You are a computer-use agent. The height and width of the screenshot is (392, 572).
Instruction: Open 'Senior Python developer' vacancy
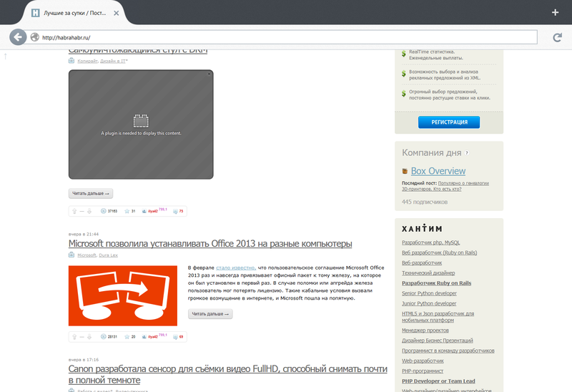point(430,293)
